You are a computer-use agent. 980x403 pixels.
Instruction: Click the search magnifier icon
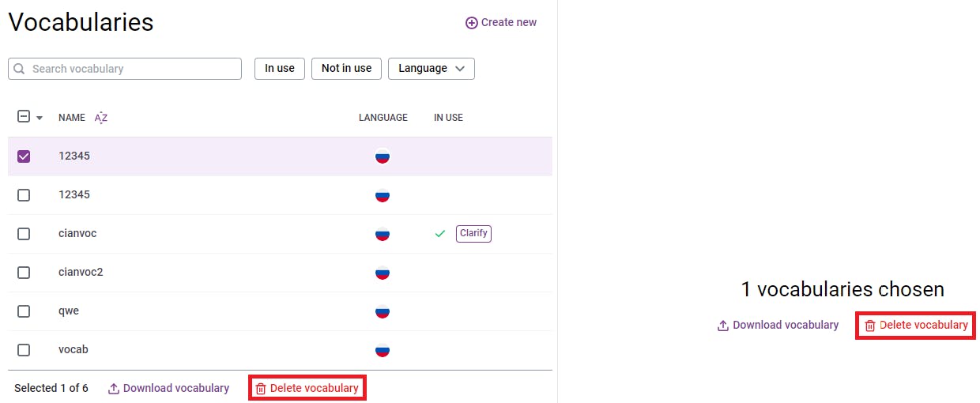coord(20,69)
